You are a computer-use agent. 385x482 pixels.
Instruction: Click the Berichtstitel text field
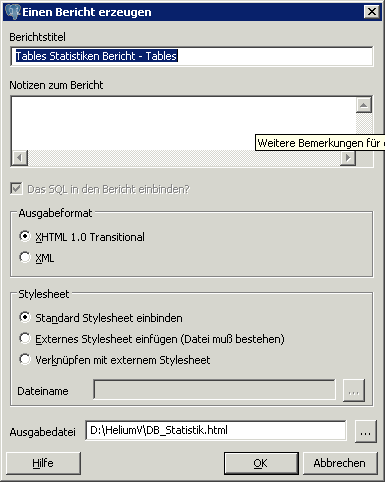[192, 56]
